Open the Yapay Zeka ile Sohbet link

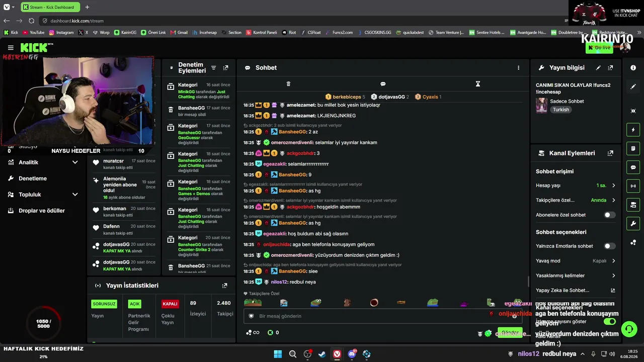[576, 290]
